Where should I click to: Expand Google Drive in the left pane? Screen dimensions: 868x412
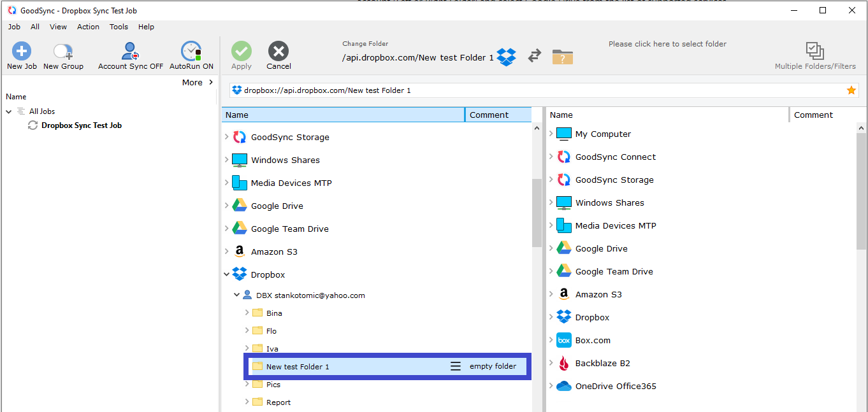click(x=227, y=206)
